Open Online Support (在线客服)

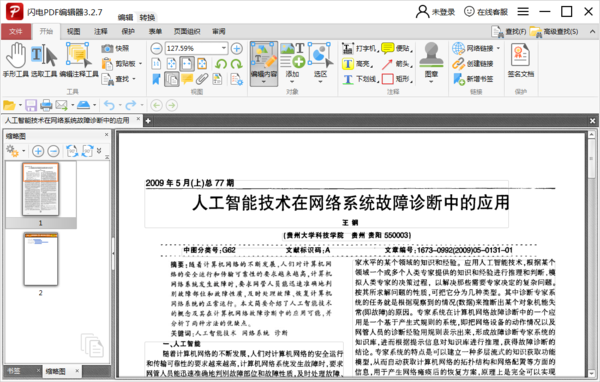[486, 12]
